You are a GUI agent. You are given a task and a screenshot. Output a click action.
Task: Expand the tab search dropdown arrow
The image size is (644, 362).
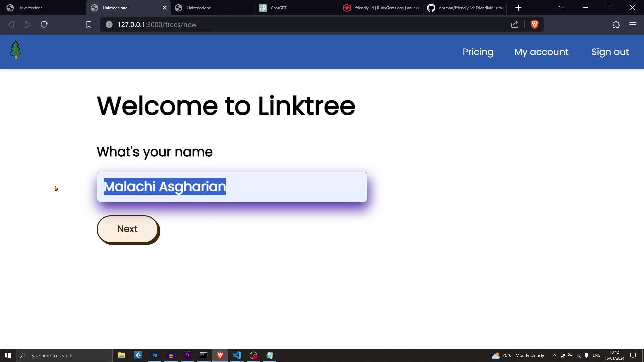pos(561,8)
